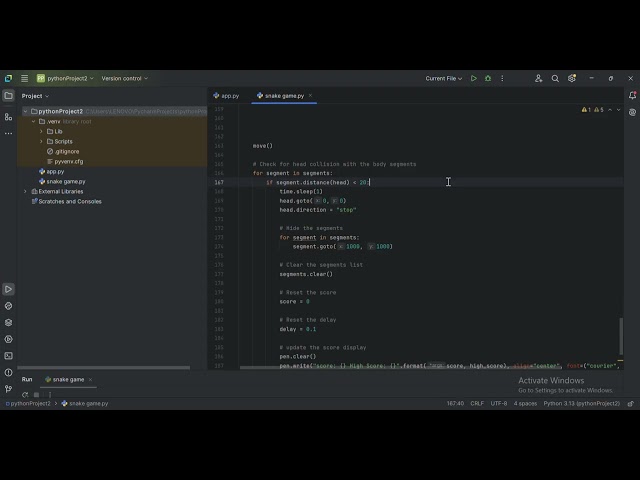This screenshot has width=640, height=480.
Task: Click on the segments.clear() code line
Action: pos(306,274)
